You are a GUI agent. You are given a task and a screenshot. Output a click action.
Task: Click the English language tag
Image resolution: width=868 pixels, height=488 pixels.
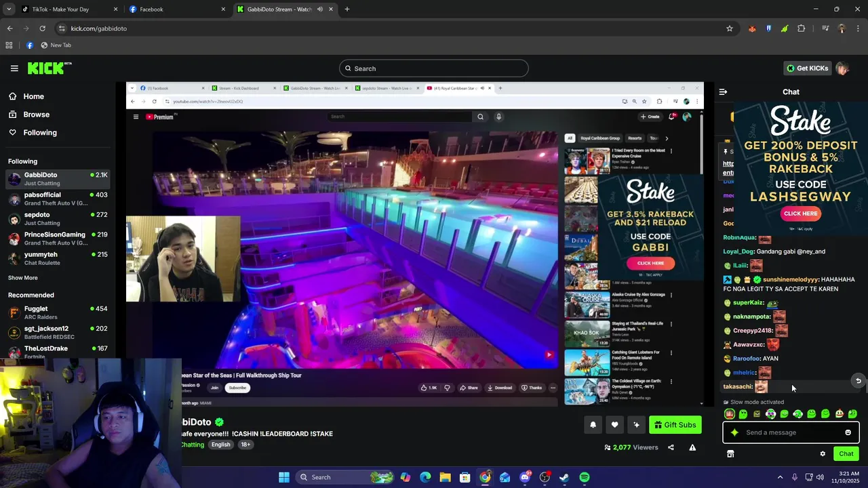(220, 445)
